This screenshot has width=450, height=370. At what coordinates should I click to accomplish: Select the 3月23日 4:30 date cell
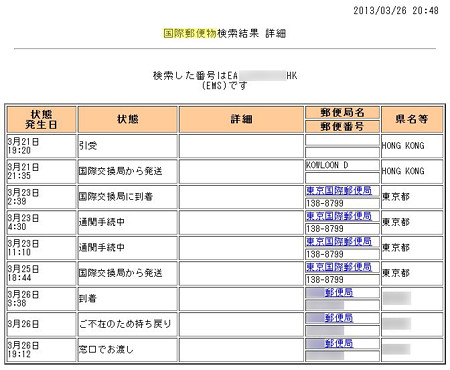click(x=41, y=222)
